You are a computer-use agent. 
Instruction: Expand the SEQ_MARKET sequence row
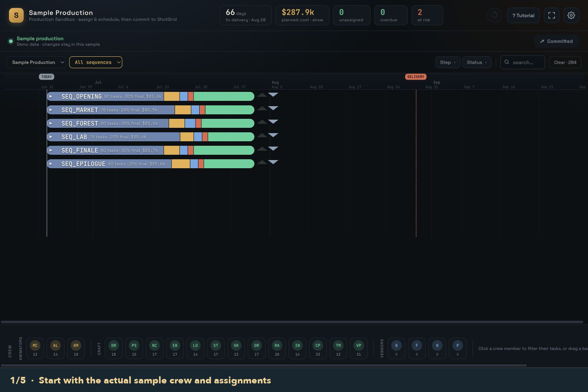pyautogui.click(x=51, y=110)
